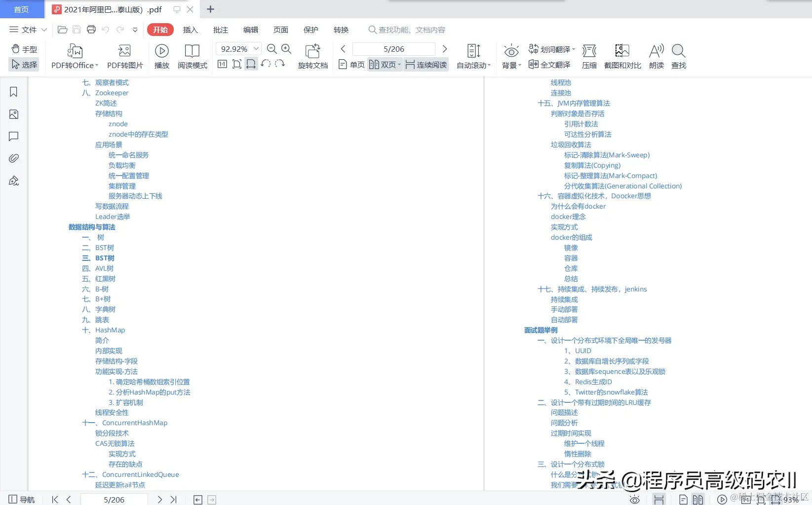Run 全文翻译 full-text translation
This screenshot has height=505, width=812.
pos(549,64)
